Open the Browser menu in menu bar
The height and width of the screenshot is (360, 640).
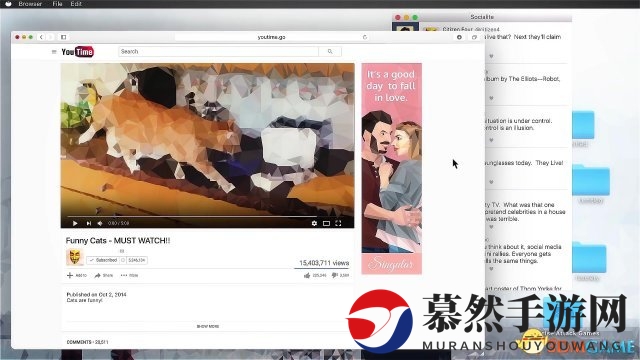tap(30, 4)
